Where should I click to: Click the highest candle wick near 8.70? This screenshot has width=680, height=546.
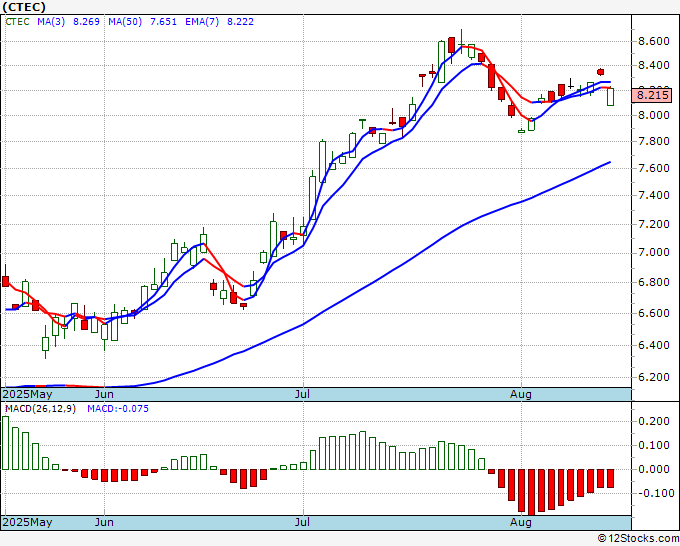(461, 41)
